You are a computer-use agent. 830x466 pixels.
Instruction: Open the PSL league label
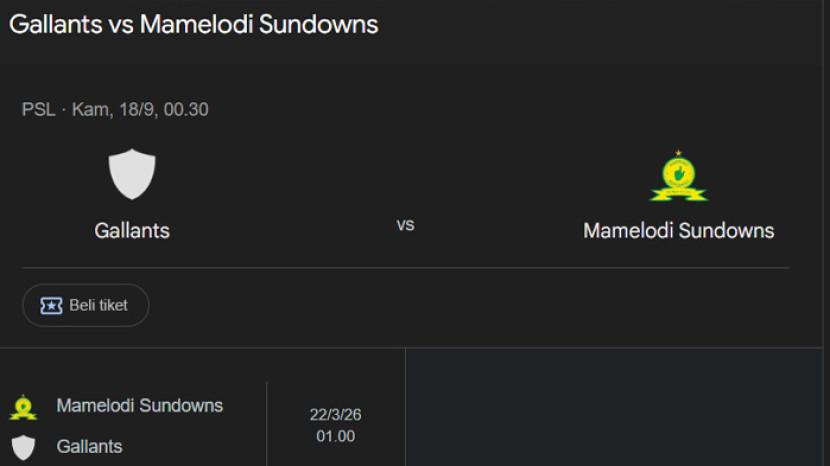38,110
